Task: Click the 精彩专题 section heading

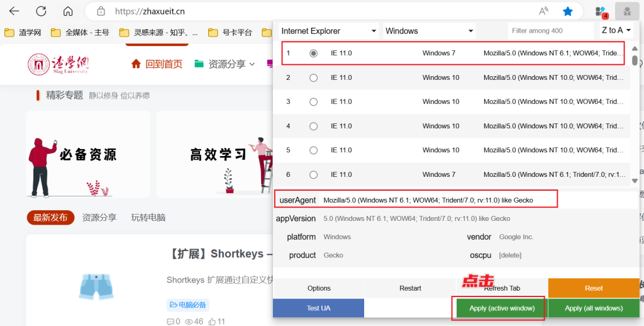Action: pos(65,96)
